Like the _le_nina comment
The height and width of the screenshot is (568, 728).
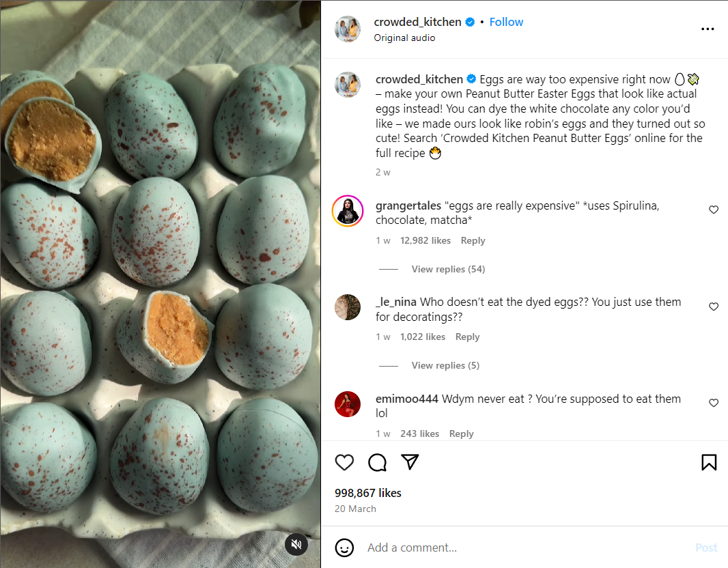pos(714,307)
